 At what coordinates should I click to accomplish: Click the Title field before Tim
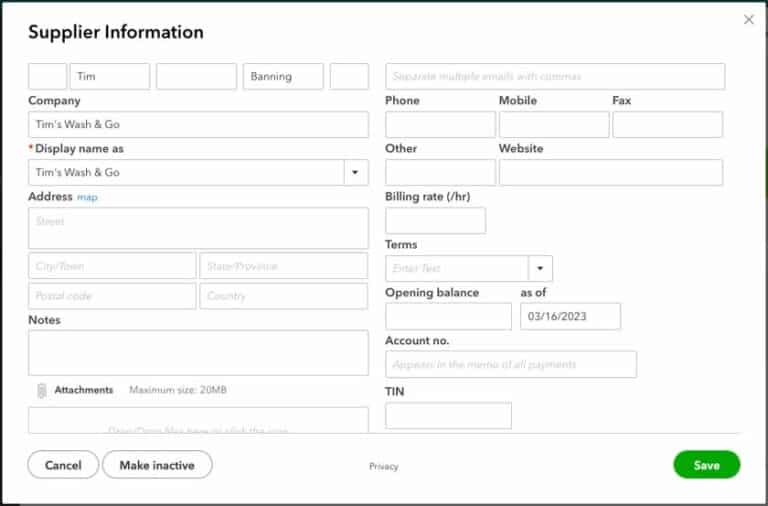pos(48,76)
